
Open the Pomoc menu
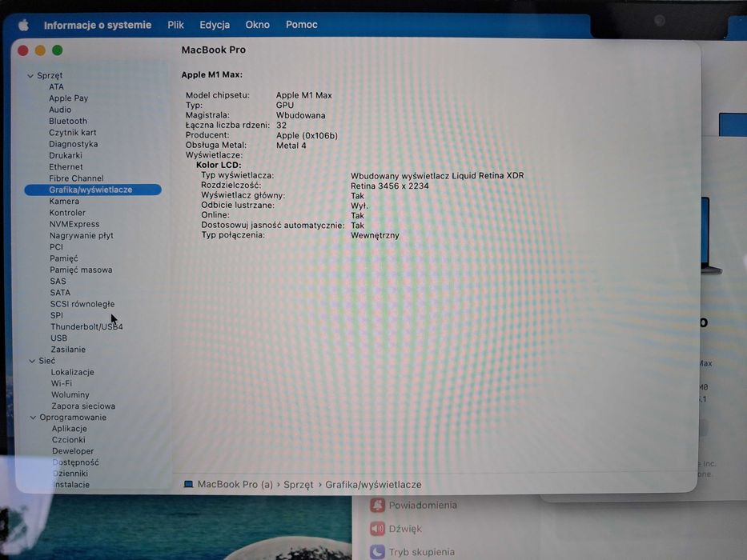click(302, 25)
